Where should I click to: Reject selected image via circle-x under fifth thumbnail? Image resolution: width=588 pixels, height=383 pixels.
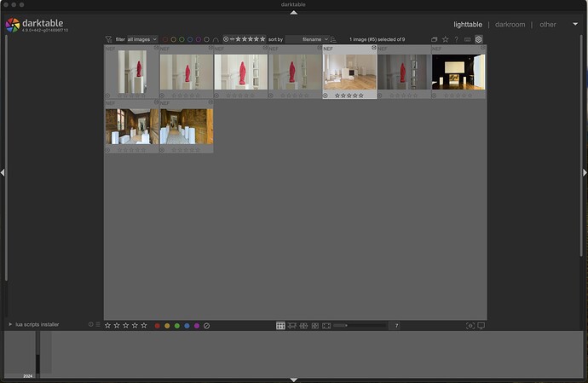pos(326,96)
